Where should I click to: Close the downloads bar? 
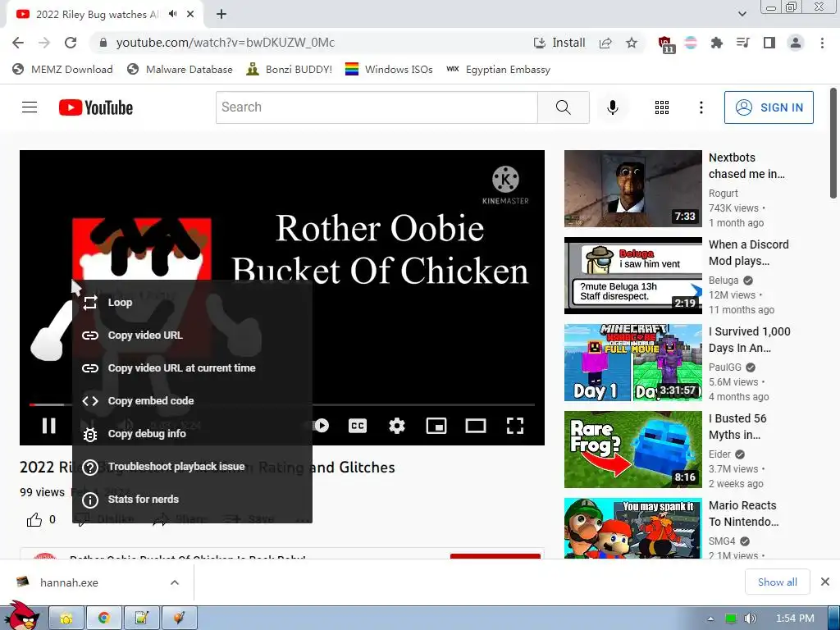pos(825,582)
